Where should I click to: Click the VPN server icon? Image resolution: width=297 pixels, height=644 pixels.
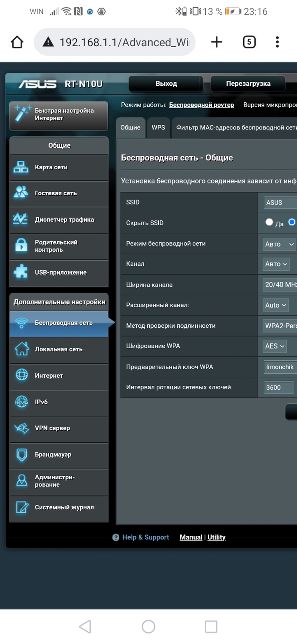[x=21, y=428]
